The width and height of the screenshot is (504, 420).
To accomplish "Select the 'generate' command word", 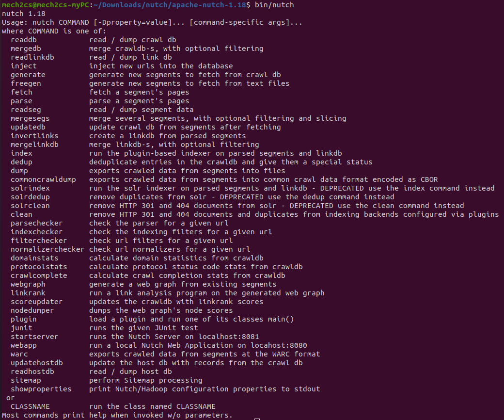I will pos(28,75).
